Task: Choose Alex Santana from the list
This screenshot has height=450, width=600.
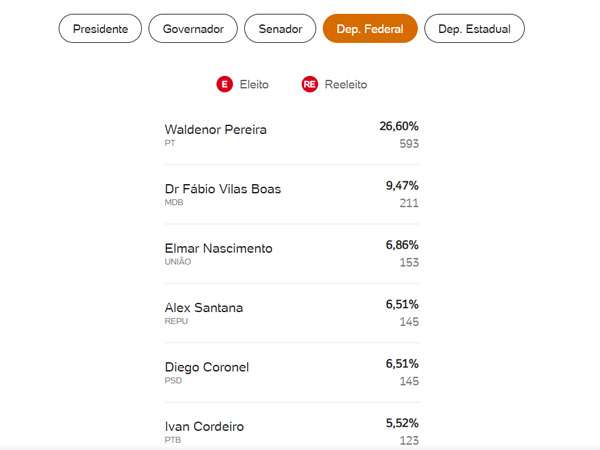Action: 203,308
